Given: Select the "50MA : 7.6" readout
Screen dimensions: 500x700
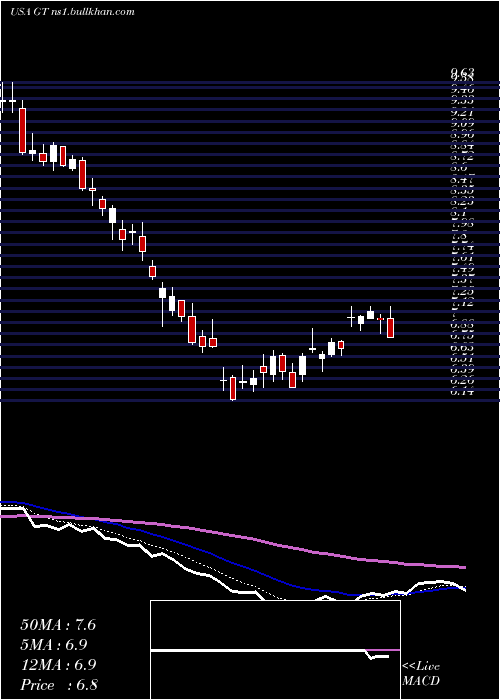Looking at the screenshot, I should pos(58,625).
